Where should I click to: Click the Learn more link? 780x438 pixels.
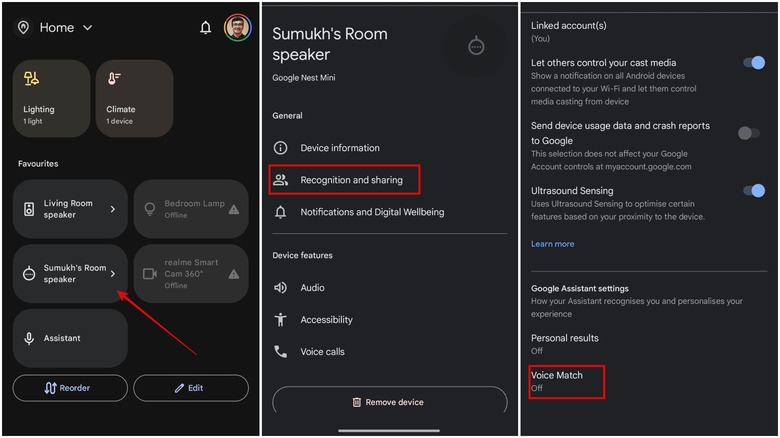click(x=552, y=244)
